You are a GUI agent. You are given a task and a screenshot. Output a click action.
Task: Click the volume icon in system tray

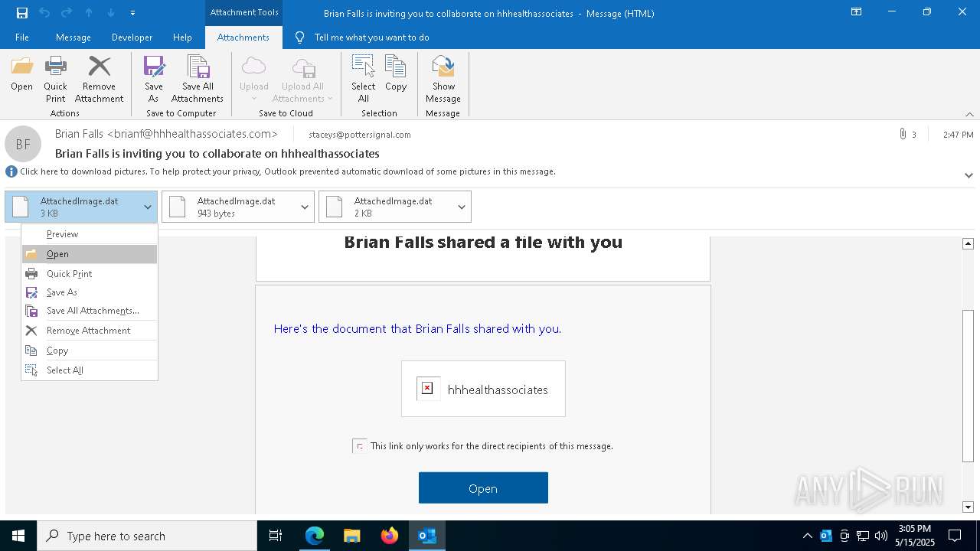click(x=880, y=536)
